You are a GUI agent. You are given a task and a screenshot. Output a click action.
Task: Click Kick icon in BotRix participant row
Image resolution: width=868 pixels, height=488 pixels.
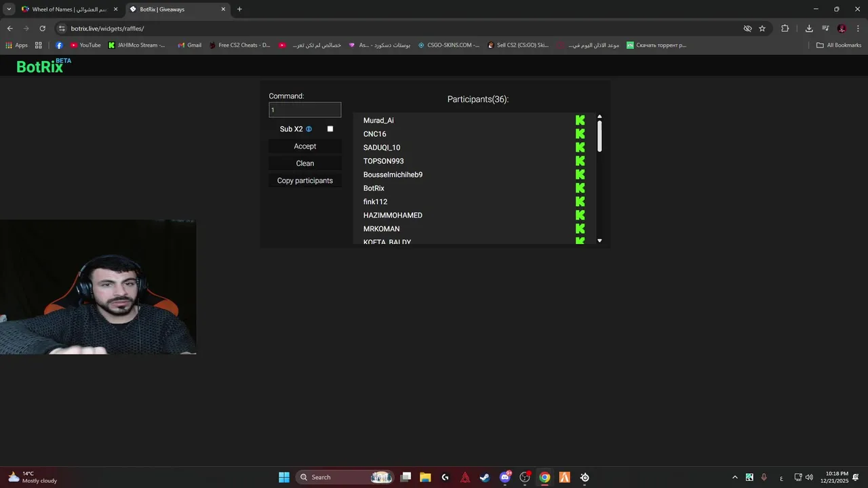580,188
